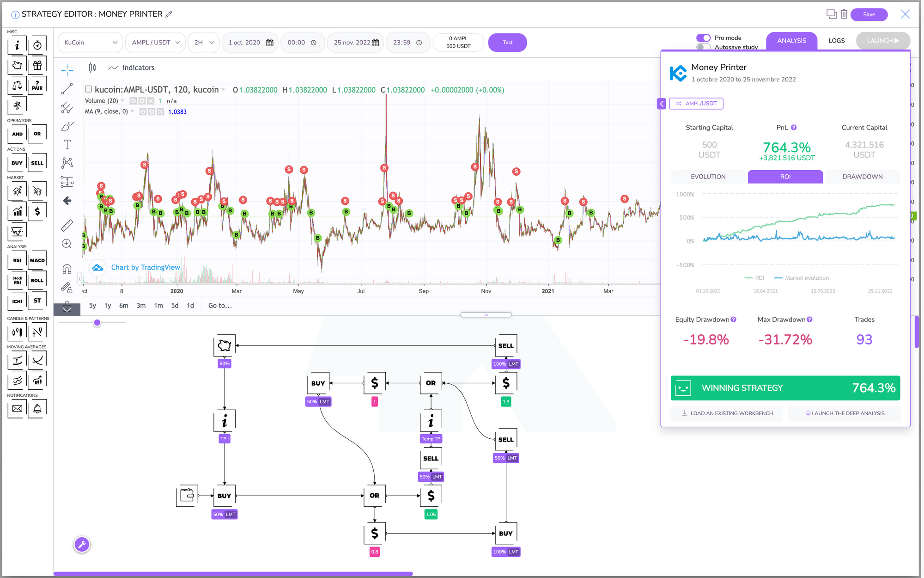This screenshot has height=578, width=924.
Task: Open the KuCoin exchange dropdown
Action: (91, 43)
